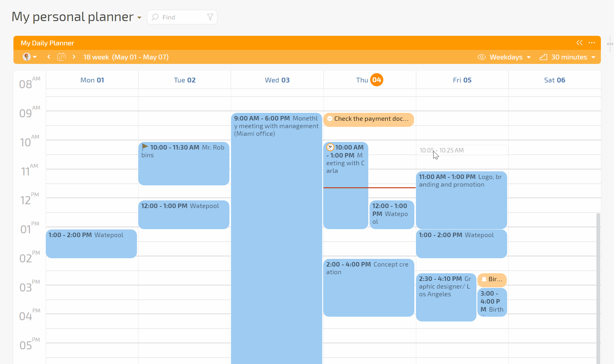This screenshot has height=364, width=614.
Task: Select the Sat 06 day header
Action: pyautogui.click(x=554, y=80)
